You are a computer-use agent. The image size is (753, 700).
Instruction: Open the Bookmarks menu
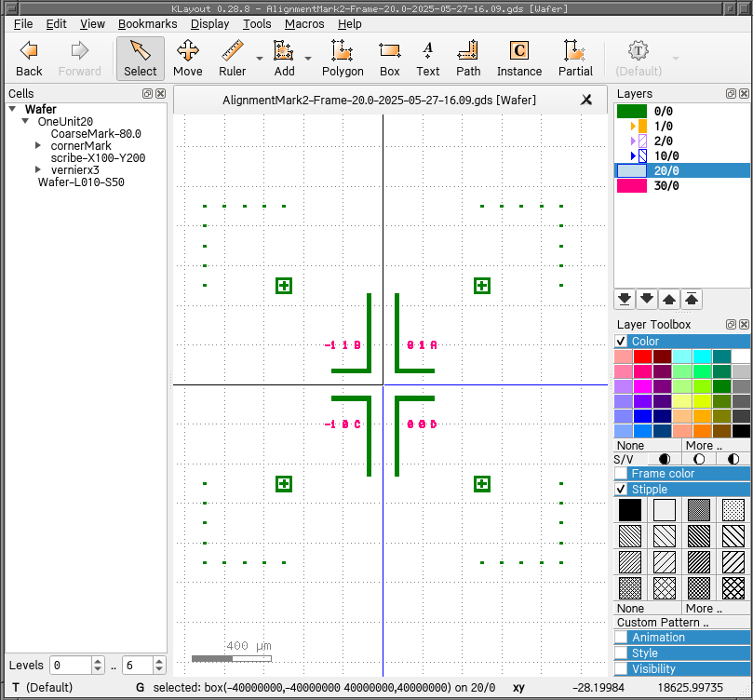[x=147, y=24]
